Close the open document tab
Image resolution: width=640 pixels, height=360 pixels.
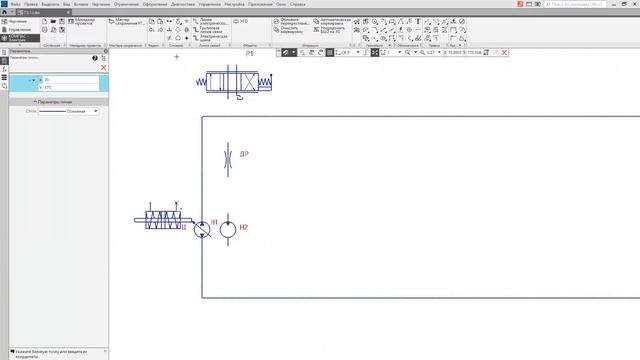tap(68, 12)
